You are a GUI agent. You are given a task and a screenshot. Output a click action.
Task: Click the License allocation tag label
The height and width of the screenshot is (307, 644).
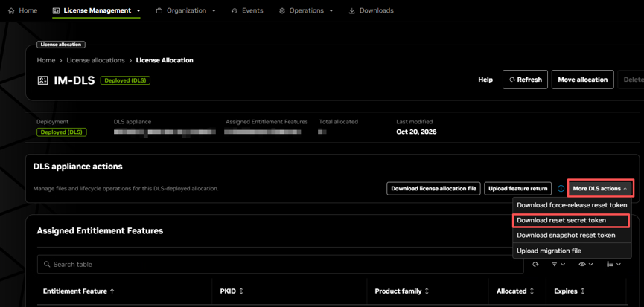(61, 45)
